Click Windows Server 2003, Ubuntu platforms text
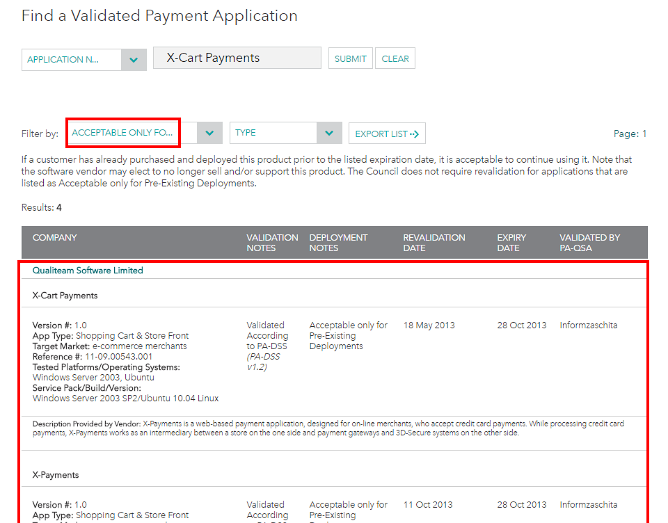668x523 pixels. 93,377
